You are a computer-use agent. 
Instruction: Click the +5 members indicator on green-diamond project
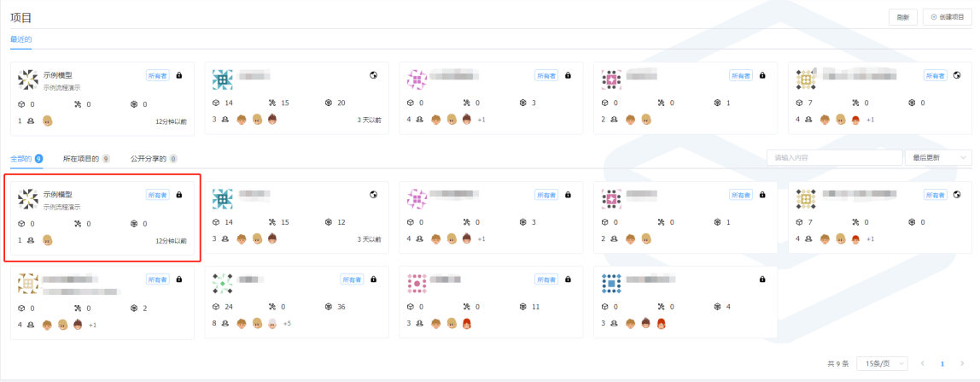pyautogui.click(x=287, y=324)
